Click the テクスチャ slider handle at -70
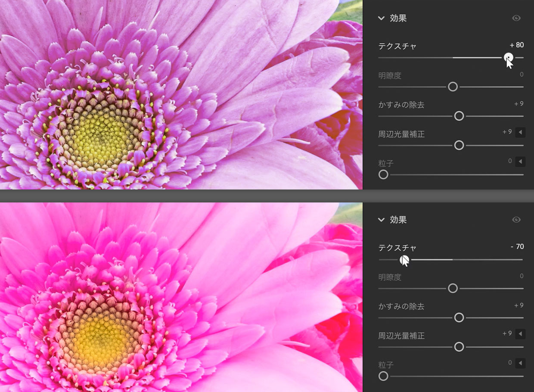Viewport: 534px width, 392px height. [x=404, y=259]
